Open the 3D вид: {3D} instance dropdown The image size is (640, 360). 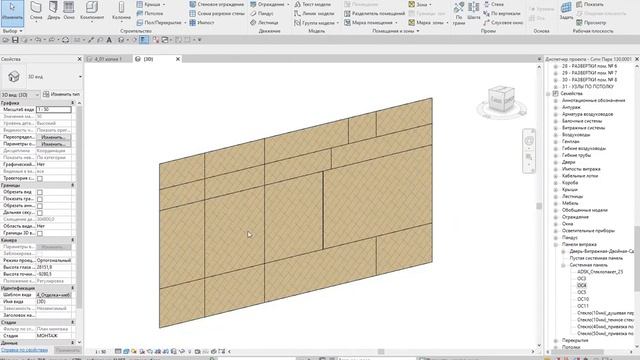tap(20, 94)
